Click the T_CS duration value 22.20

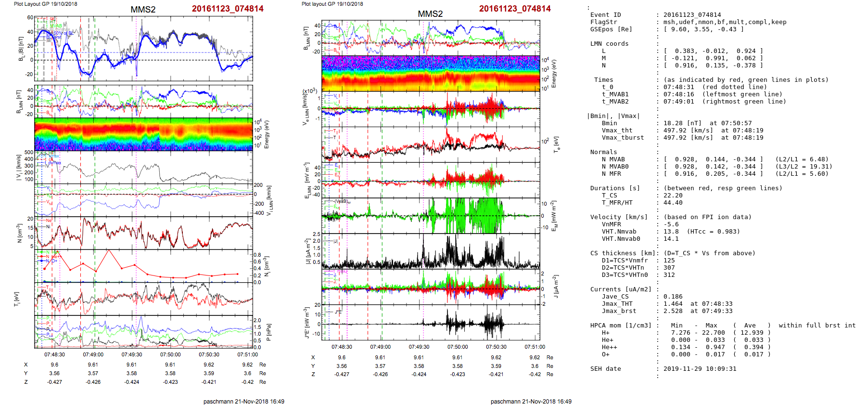673,196
